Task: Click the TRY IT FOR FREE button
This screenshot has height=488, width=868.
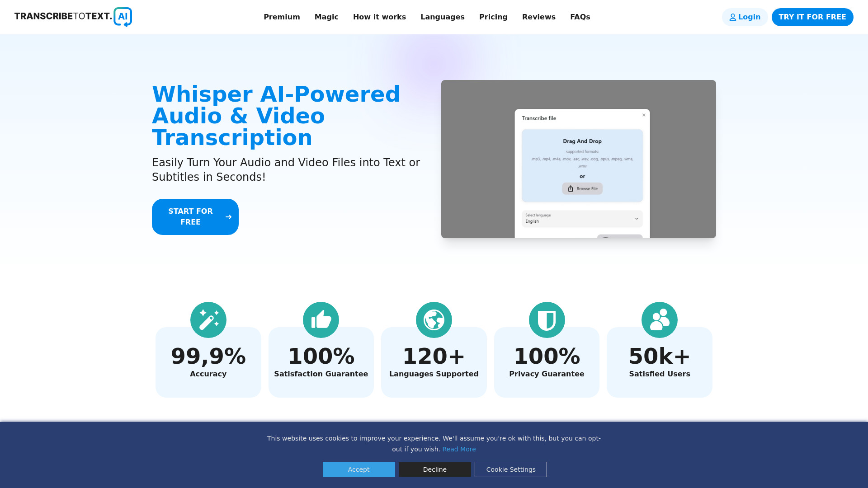Action: 812,17
